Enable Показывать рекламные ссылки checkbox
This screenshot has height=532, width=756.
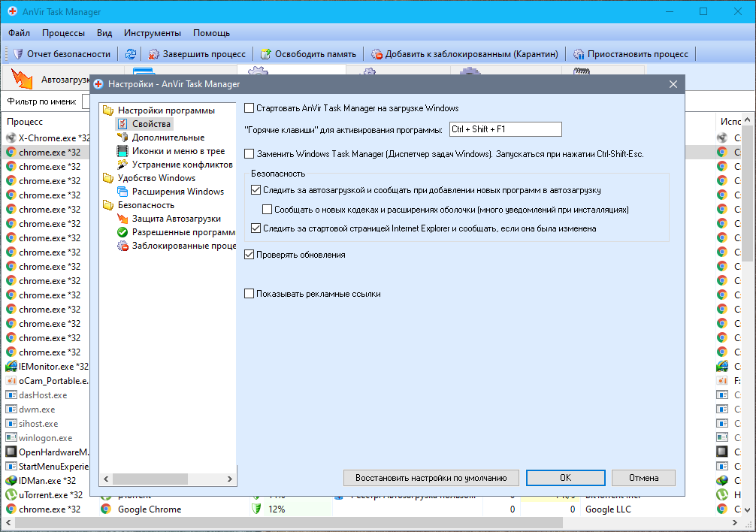click(249, 294)
